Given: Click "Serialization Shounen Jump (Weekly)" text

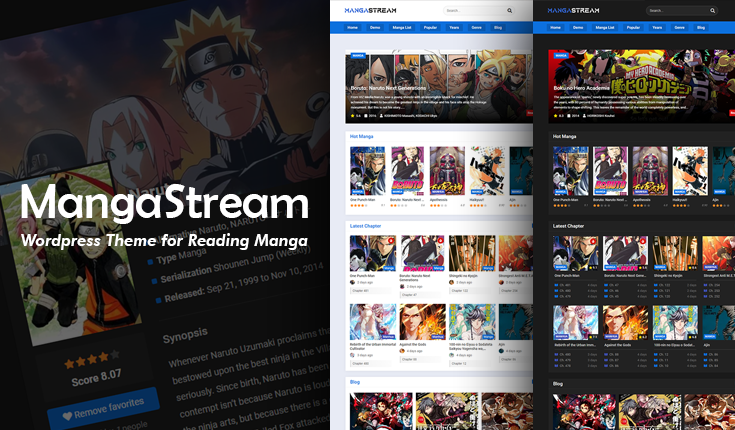Looking at the screenshot, I should (235, 263).
